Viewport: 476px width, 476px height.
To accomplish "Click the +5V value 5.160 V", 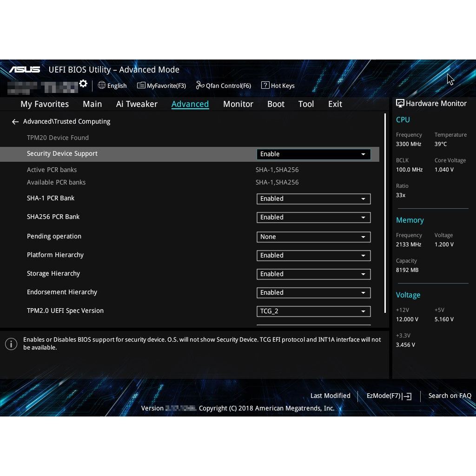I will [444, 319].
